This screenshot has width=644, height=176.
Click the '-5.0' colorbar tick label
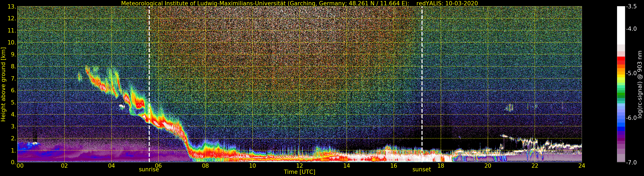click(631, 73)
